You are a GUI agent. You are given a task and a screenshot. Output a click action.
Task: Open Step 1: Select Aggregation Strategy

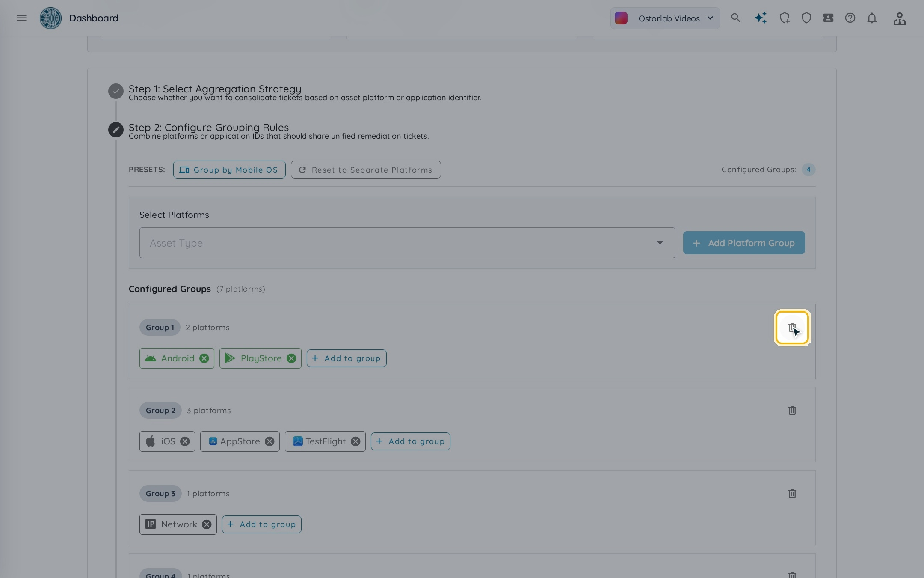[x=215, y=89]
